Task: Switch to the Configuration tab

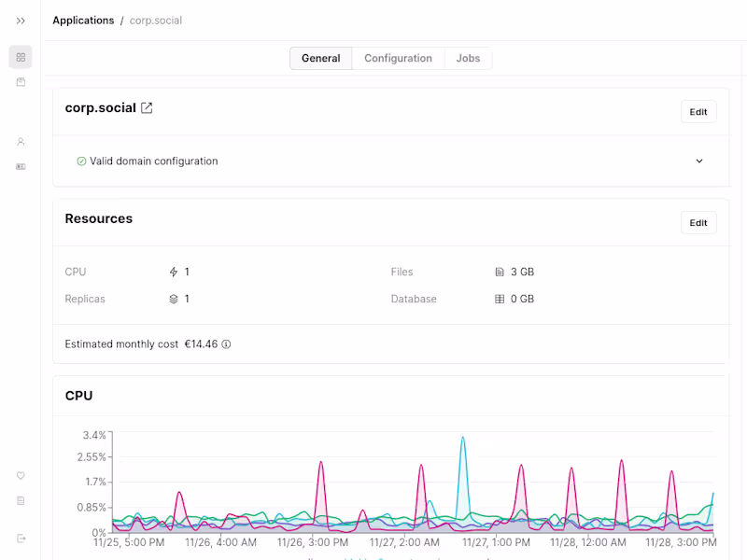Action: pos(398,58)
